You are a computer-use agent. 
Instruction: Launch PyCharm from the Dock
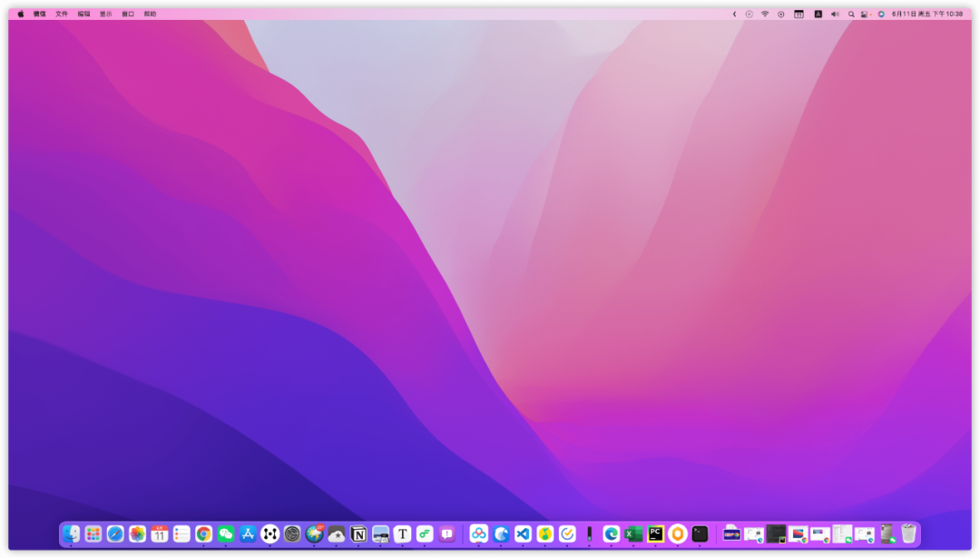click(656, 534)
